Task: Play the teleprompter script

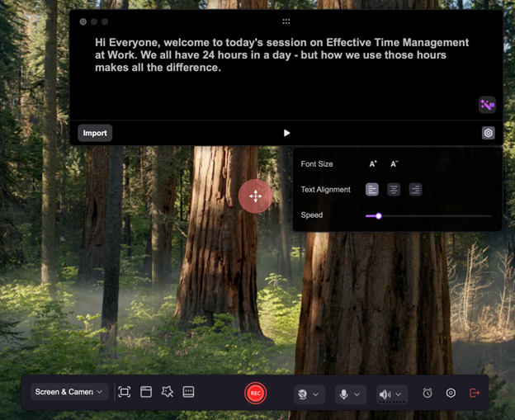Action: (286, 133)
